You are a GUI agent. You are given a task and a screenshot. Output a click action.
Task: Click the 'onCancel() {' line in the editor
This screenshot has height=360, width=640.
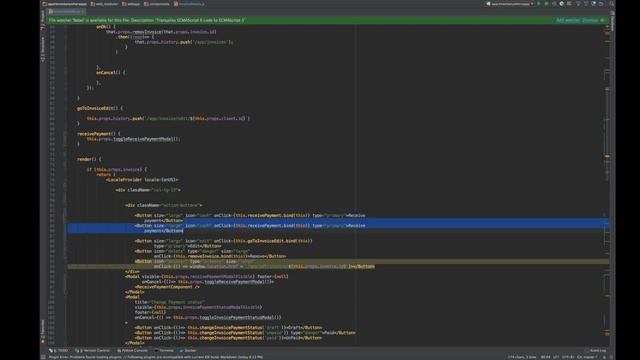(111, 73)
